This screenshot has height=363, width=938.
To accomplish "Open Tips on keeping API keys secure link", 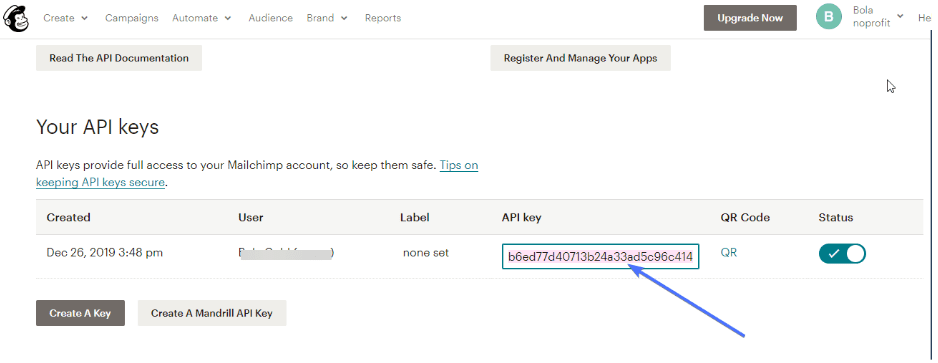I will tap(257, 173).
